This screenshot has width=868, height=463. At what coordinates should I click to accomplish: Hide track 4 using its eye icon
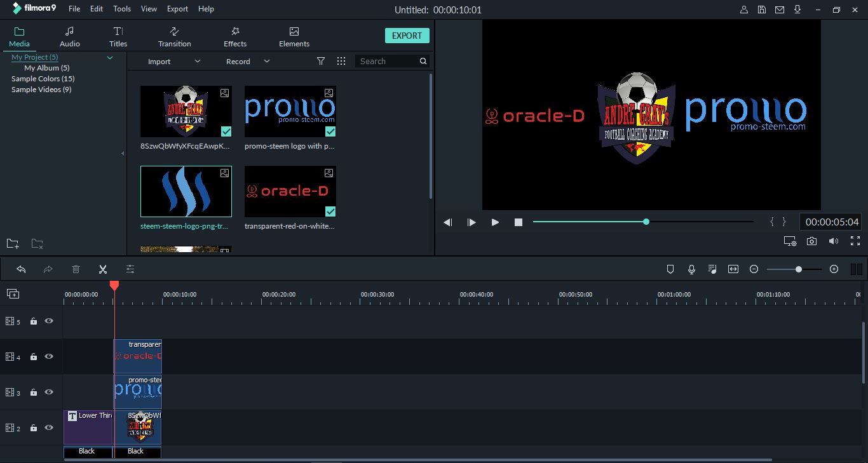pos(49,357)
